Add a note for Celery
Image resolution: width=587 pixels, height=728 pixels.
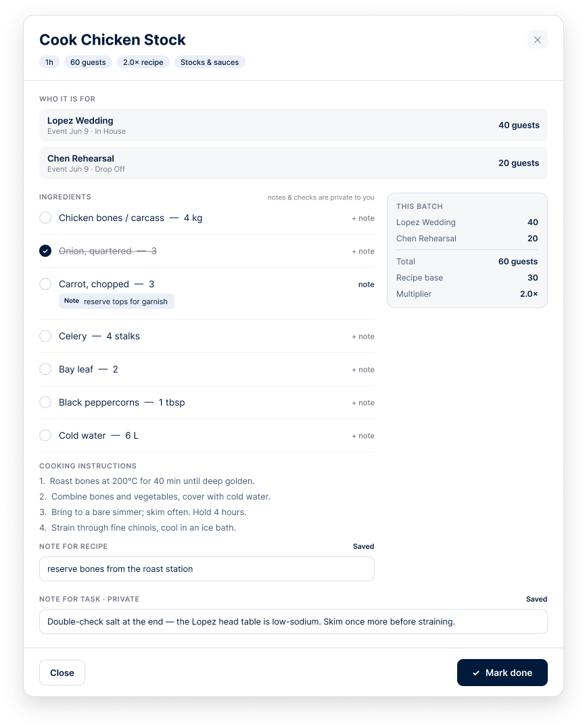(362, 336)
